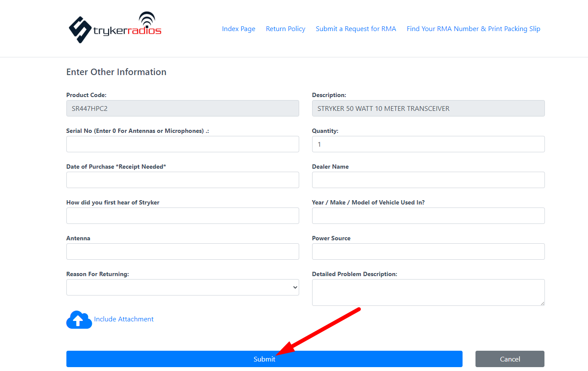The width and height of the screenshot is (588, 371).
Task: Focus the Detailed Problem Description textarea
Action: 428,292
